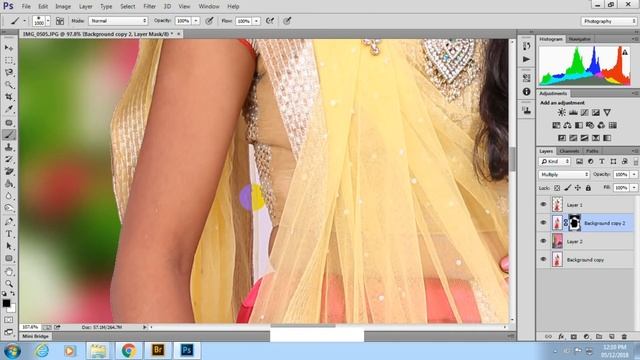Select the Gradient/Paint Bucket tool

point(9,184)
